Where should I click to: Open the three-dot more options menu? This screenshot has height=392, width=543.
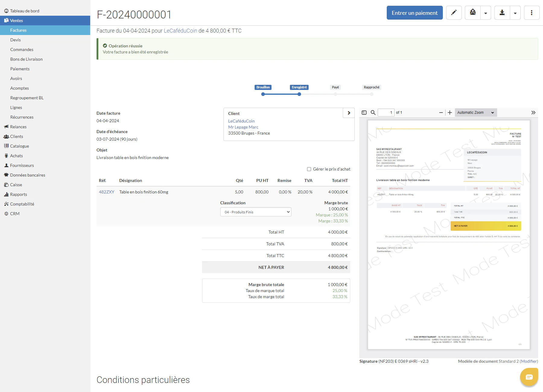pos(532,13)
